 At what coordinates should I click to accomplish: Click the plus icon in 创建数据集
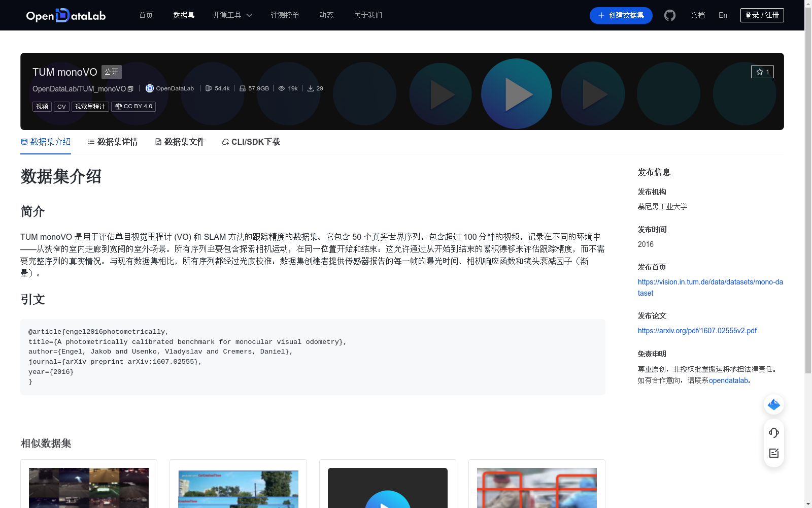[x=601, y=15]
